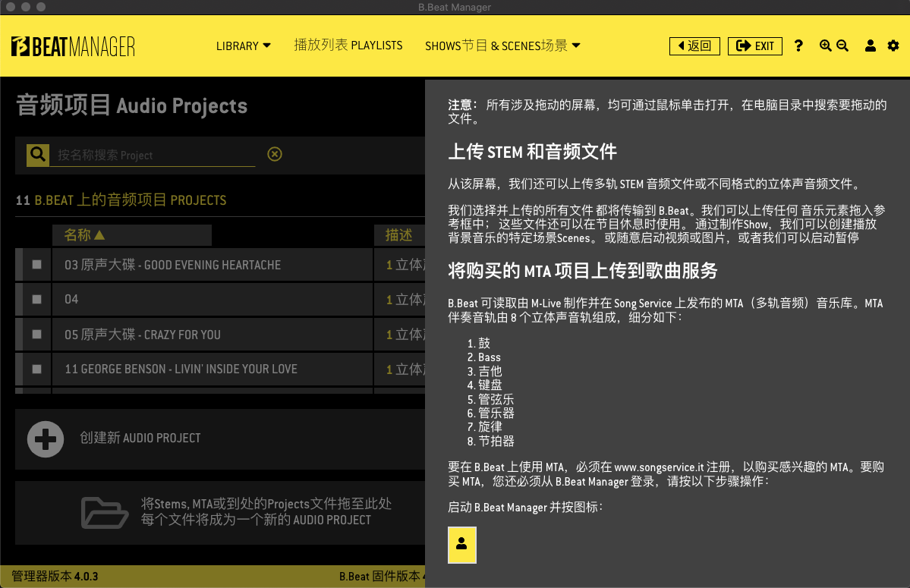The width and height of the screenshot is (910, 588).
Task: Click list item 4. 键盘
Action: [484, 385]
